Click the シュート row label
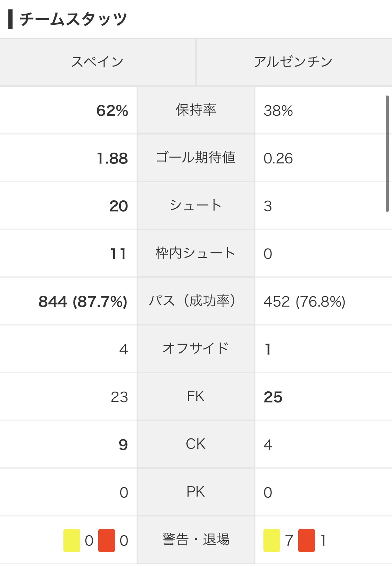392x567 pixels. click(196, 206)
